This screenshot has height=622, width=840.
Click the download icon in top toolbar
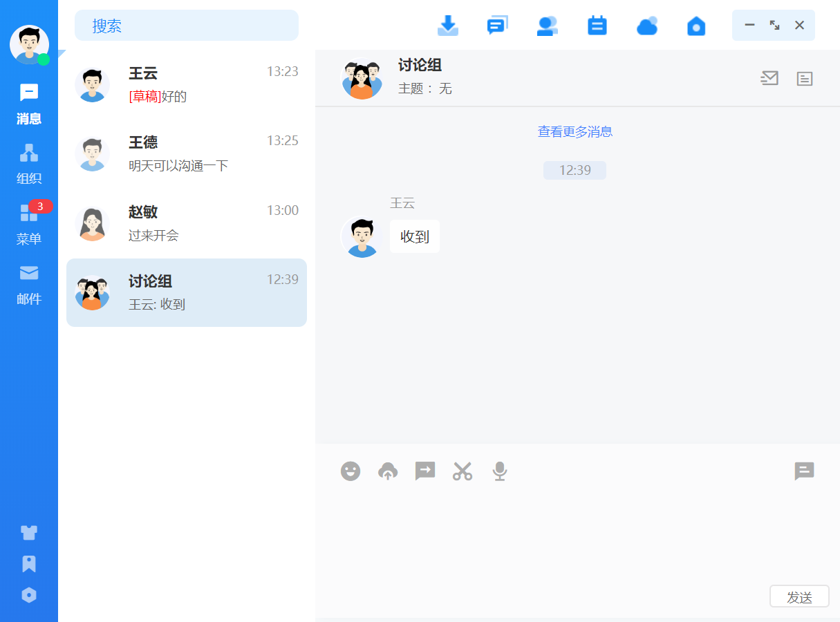448,26
